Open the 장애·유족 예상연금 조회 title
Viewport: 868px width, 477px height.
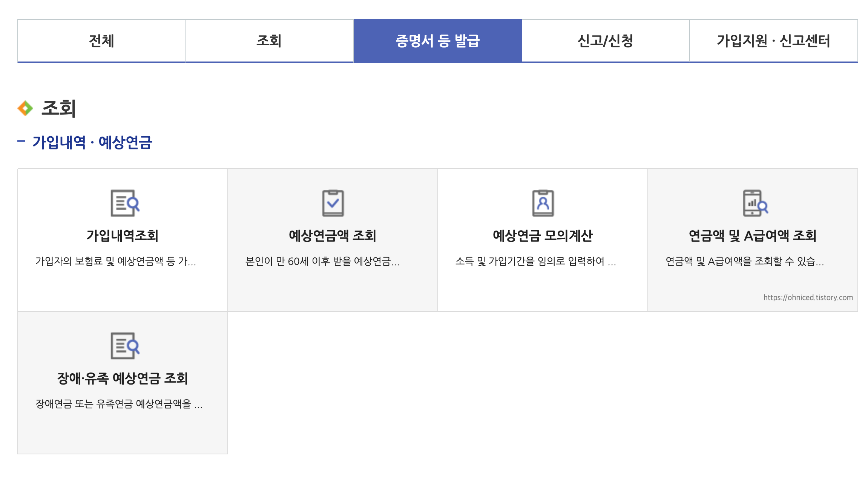[x=122, y=378]
